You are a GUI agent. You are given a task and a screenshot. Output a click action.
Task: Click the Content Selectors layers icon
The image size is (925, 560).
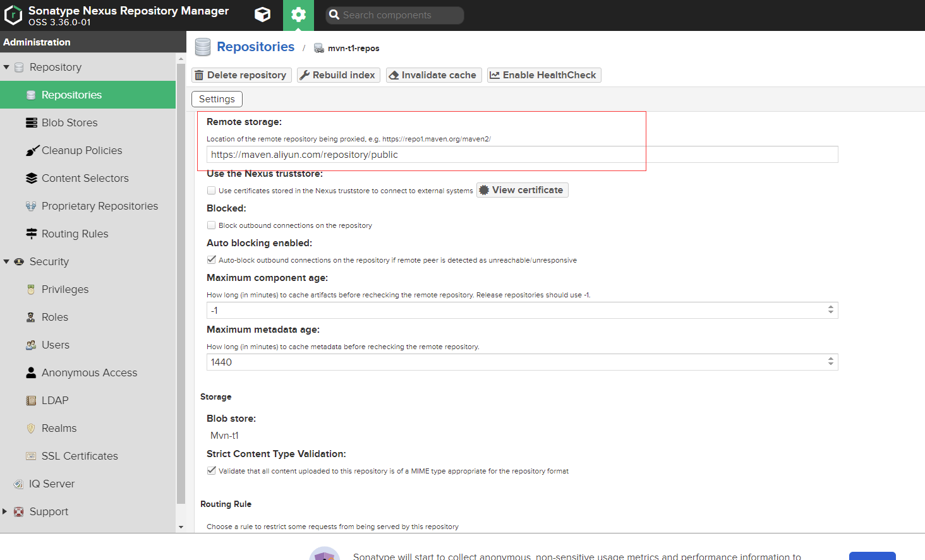[31, 178]
